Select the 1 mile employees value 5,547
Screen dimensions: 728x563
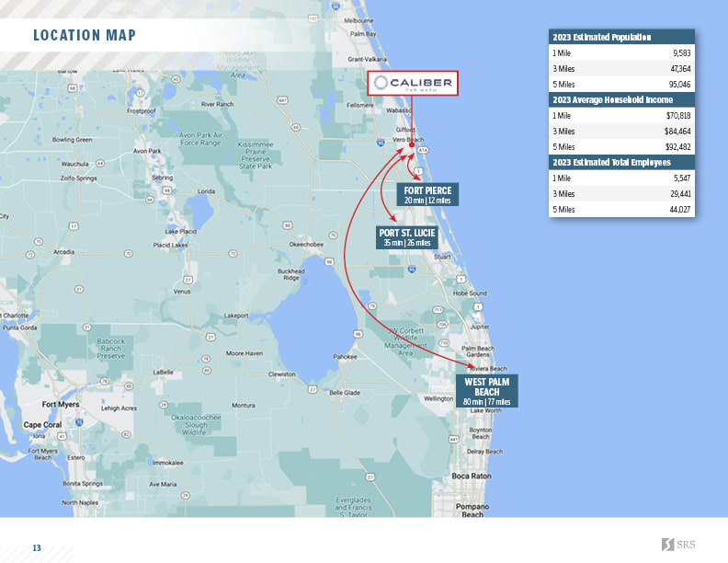click(x=681, y=178)
